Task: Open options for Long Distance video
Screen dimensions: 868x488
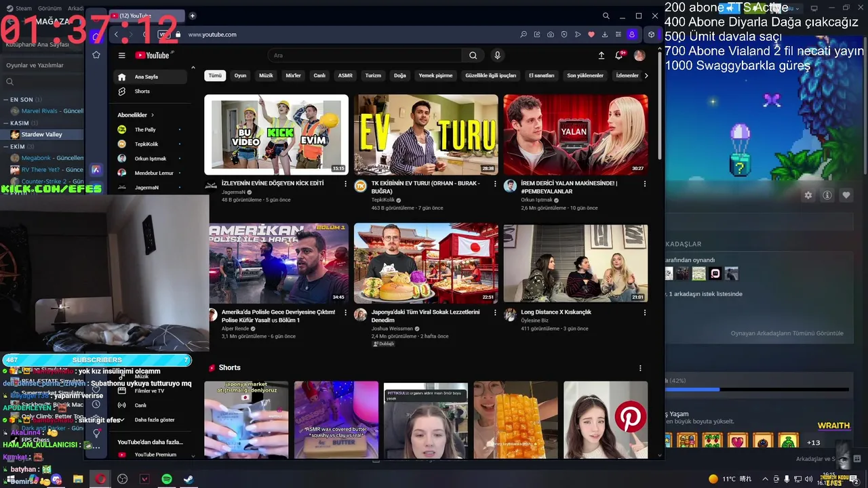Action: coord(644,312)
